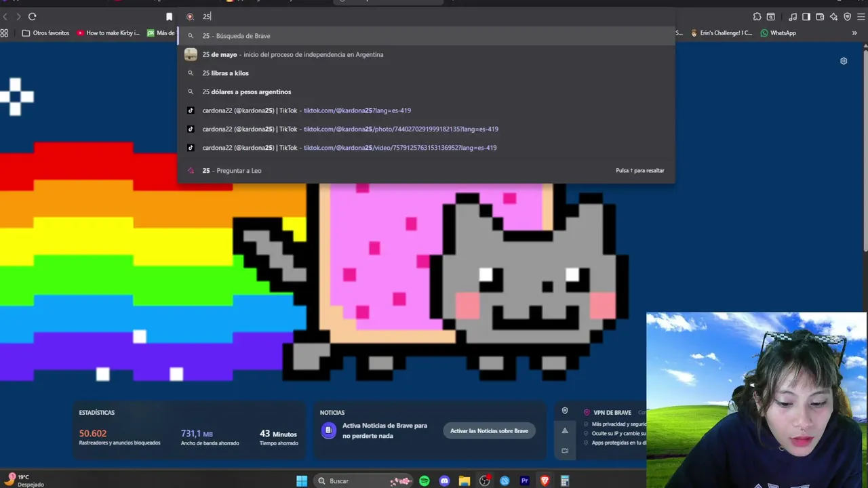Open Erin's Challenge bookmark
The height and width of the screenshot is (488, 868).
(x=722, y=33)
